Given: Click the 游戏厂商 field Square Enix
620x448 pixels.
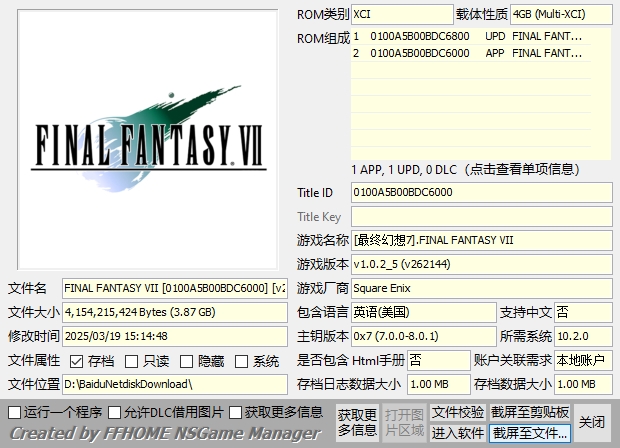Looking at the screenshot, I should (482, 288).
